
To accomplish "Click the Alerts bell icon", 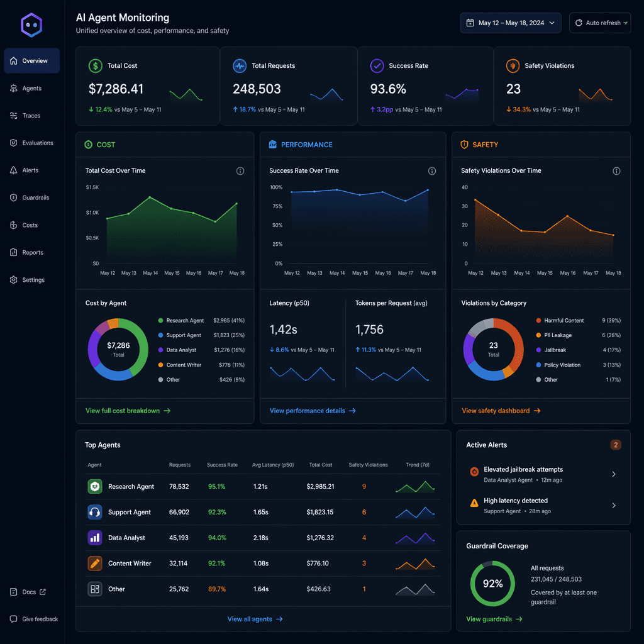I will 14,170.
